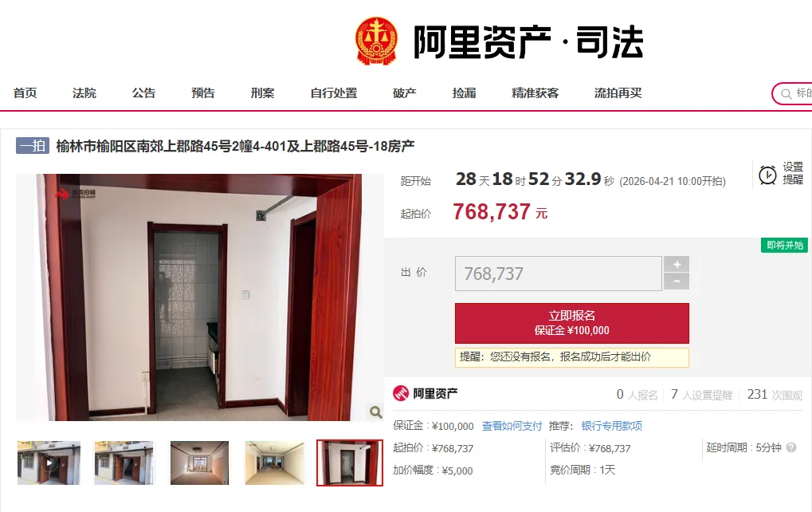Viewport: 812px width, 512px height.
Task: Click the red court emblem logo
Action: [376, 41]
